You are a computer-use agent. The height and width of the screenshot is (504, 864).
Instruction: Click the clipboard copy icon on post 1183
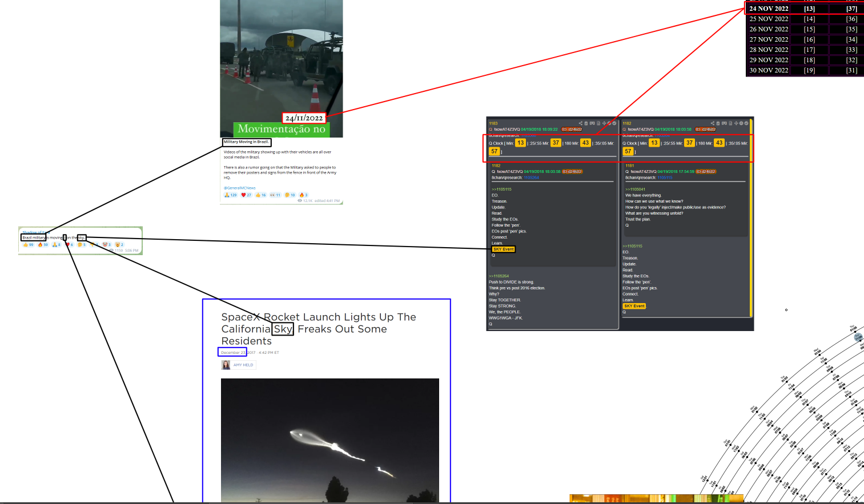pyautogui.click(x=586, y=123)
